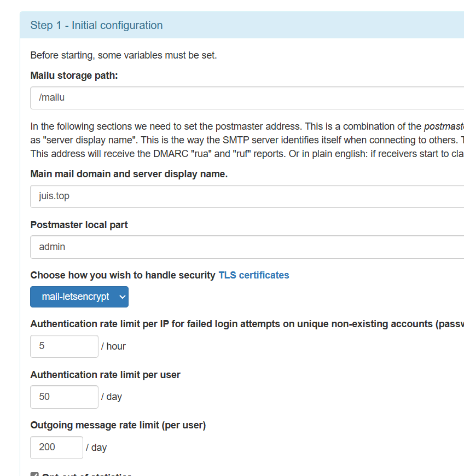Focus the per-user authentication limit field showing 50
Viewport: 464px width, 476px height.
(64, 397)
